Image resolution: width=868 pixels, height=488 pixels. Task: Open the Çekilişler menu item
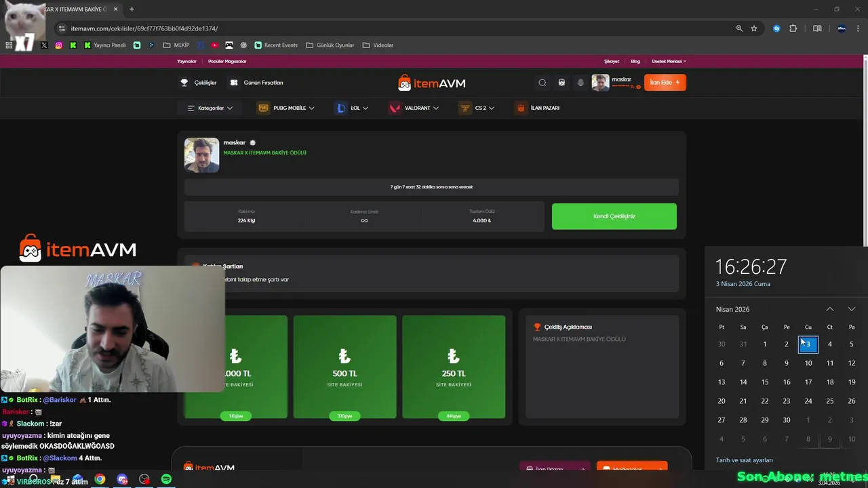[x=198, y=83]
